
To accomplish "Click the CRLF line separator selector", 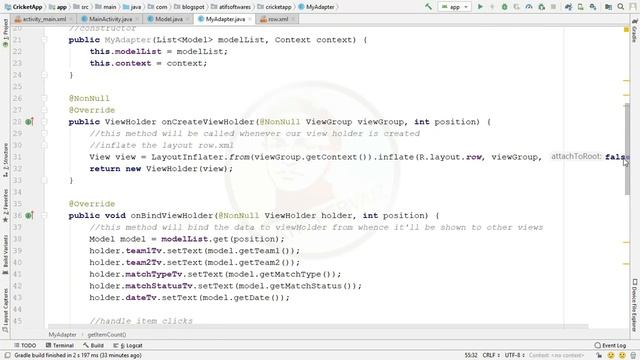I will tap(491, 356).
